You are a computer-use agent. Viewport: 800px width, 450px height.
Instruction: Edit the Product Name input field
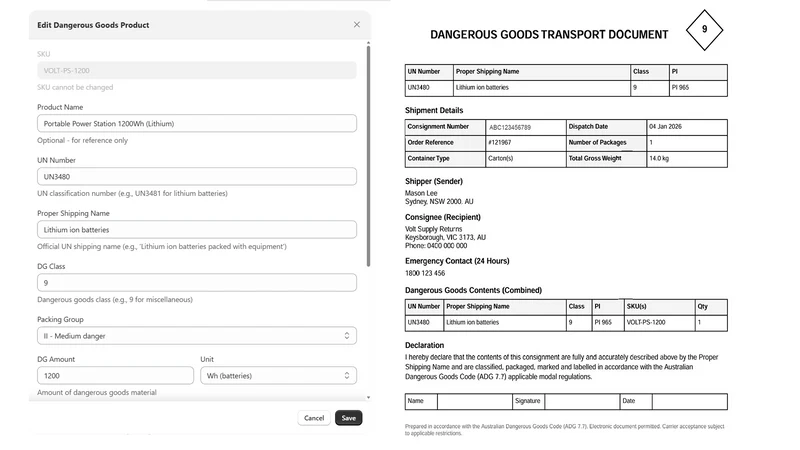pyautogui.click(x=196, y=123)
